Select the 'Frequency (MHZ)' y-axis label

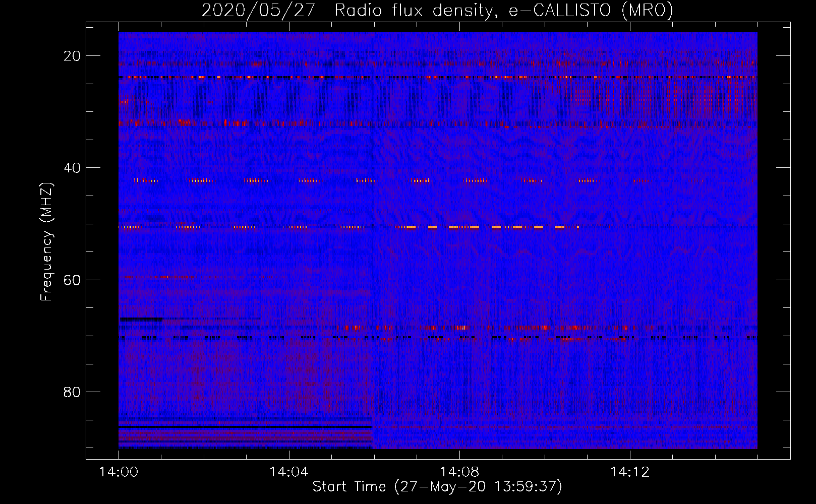click(x=46, y=242)
